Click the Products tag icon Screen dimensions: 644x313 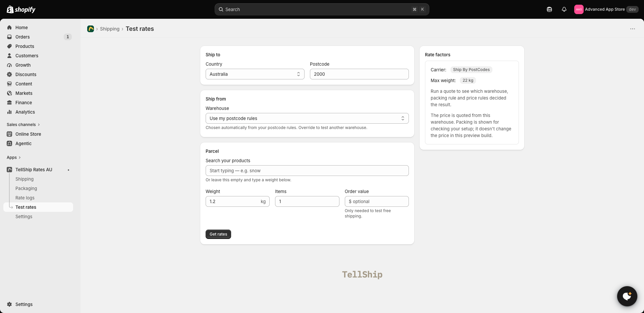pos(9,46)
